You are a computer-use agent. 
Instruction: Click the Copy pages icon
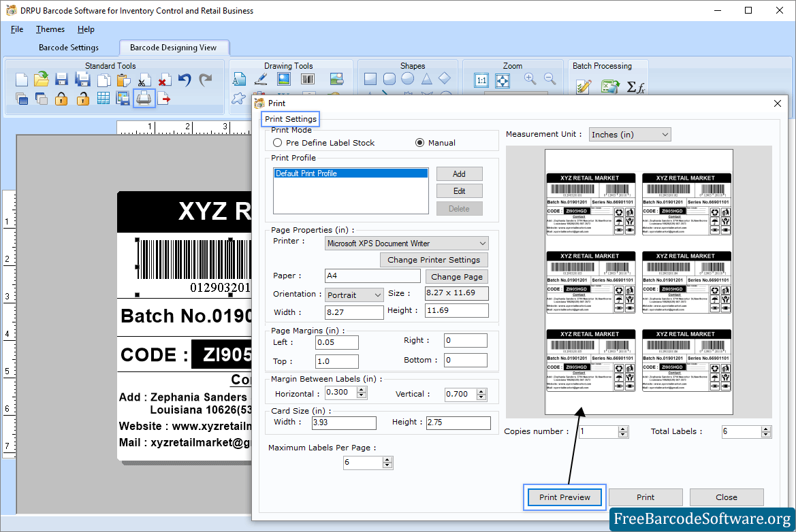point(104,80)
